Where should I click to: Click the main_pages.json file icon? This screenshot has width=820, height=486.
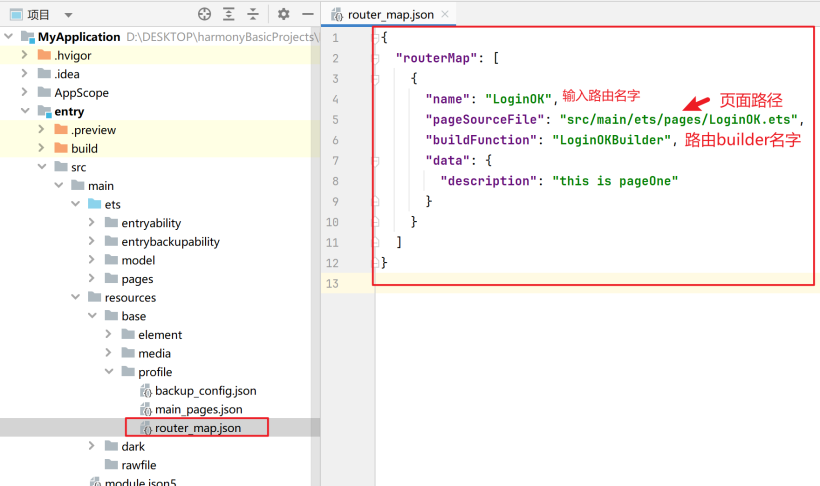tap(146, 409)
